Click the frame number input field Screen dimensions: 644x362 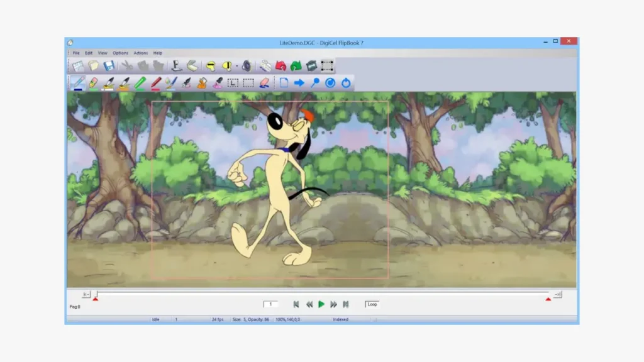click(270, 304)
